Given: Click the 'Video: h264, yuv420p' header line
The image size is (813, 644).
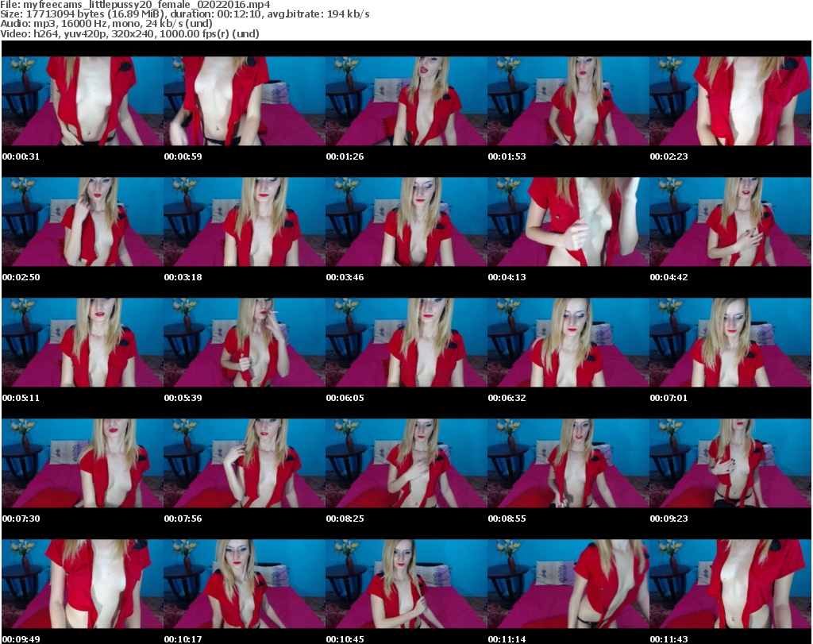Looking at the screenshot, I should point(129,33).
